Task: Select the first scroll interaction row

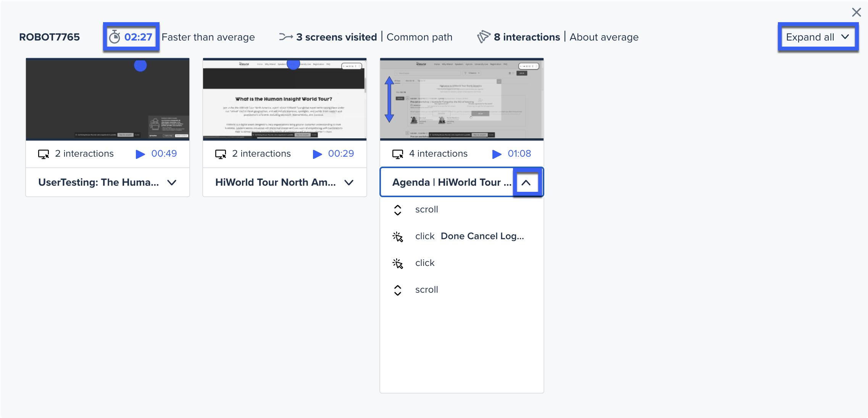Action: (x=462, y=210)
